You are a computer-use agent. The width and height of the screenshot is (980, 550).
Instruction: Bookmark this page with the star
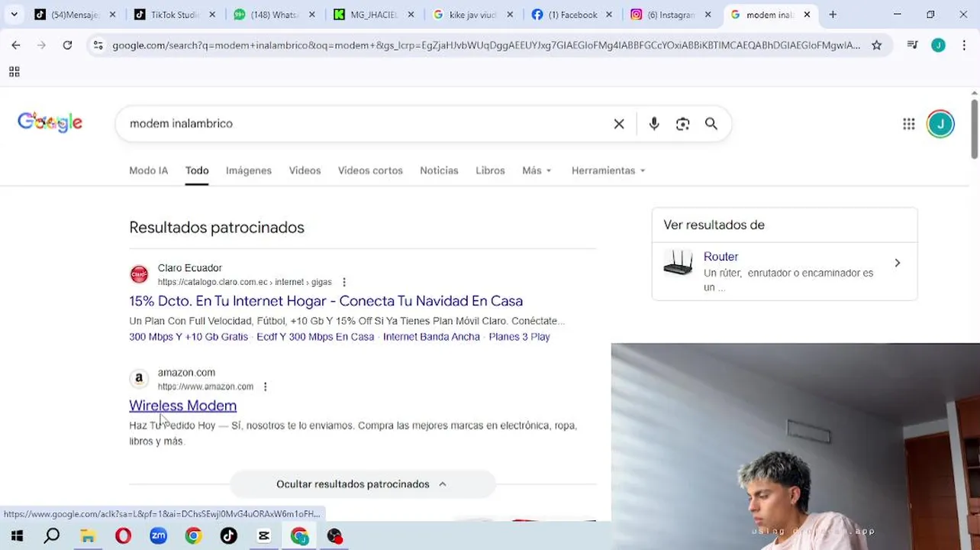pos(876,45)
